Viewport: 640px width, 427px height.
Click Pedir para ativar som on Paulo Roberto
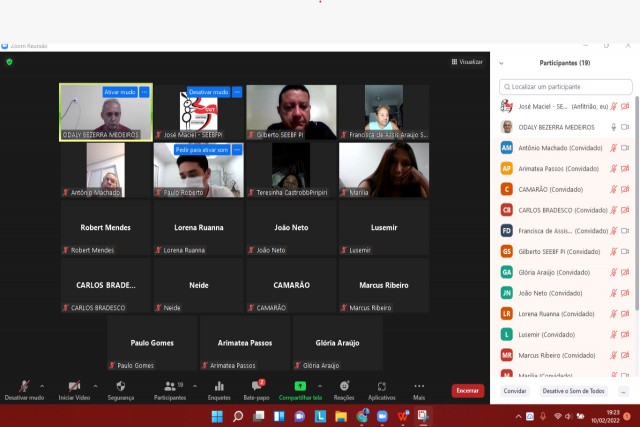pos(202,150)
